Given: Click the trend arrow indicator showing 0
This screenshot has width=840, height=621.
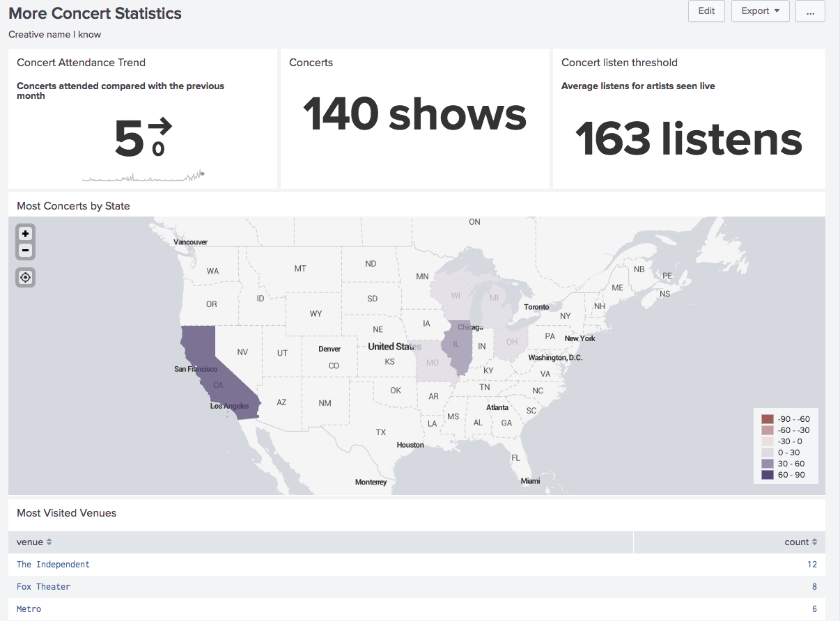Looking at the screenshot, I should (159, 137).
